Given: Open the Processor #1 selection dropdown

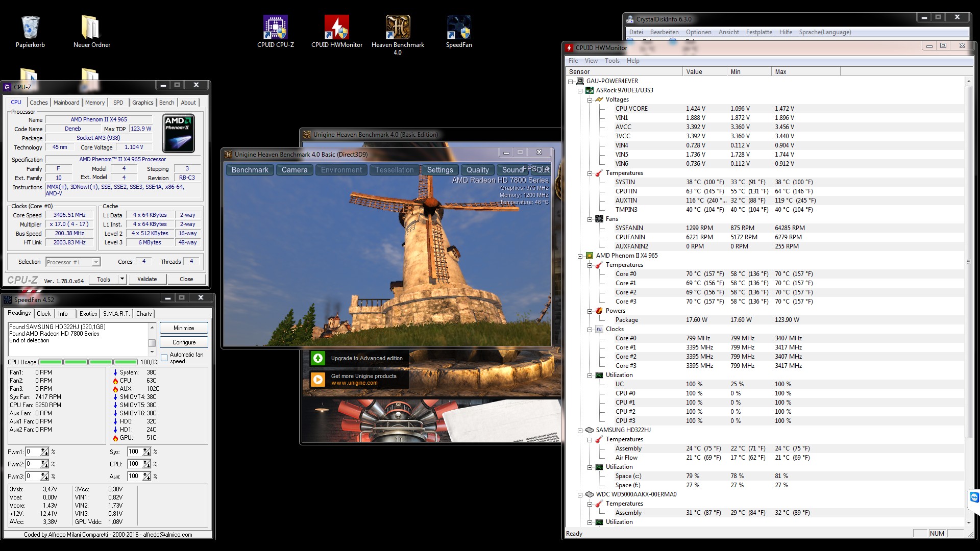Looking at the screenshot, I should 95,262.
